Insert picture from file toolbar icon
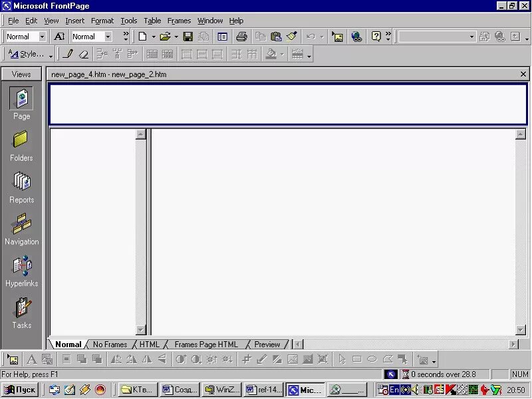Screen dimensions: 532x399 tap(337, 37)
